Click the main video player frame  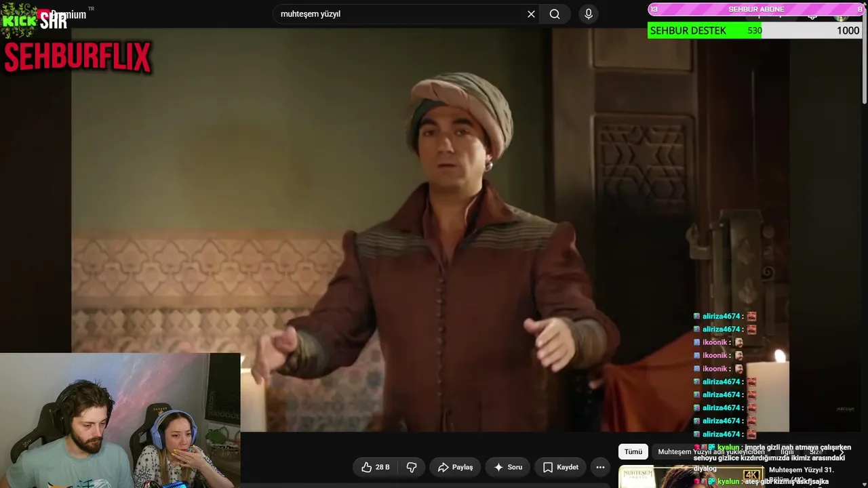tap(430, 230)
